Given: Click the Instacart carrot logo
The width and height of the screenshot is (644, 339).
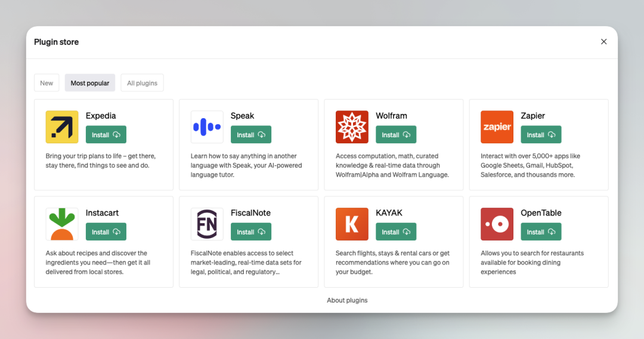Looking at the screenshot, I should click(x=62, y=224).
